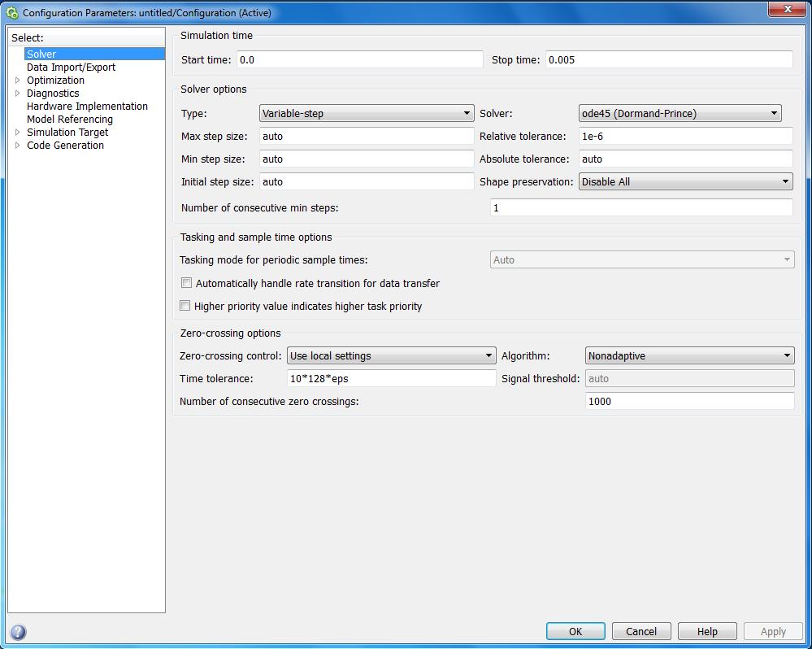Click the Max step size field
812x649 pixels.
point(367,136)
